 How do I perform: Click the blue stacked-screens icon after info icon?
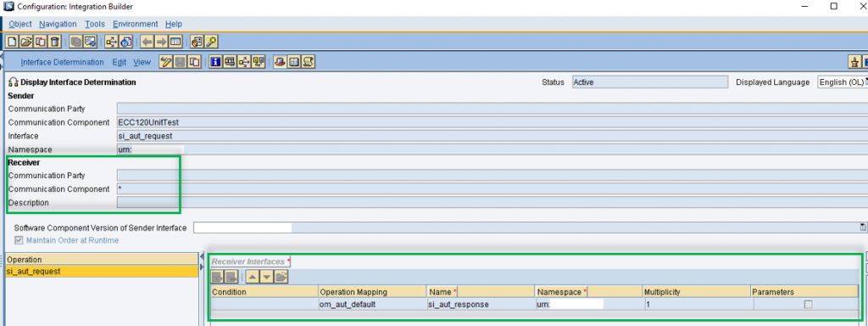[x=230, y=62]
